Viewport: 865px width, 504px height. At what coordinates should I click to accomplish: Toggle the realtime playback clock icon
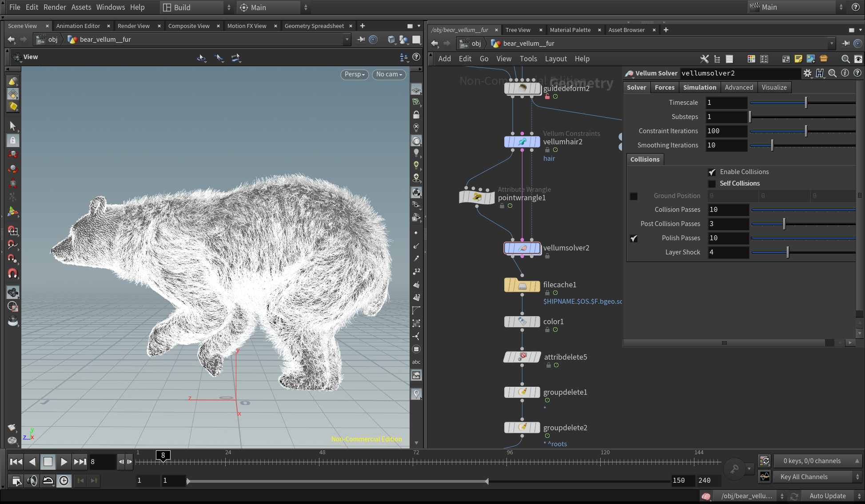tap(64, 480)
